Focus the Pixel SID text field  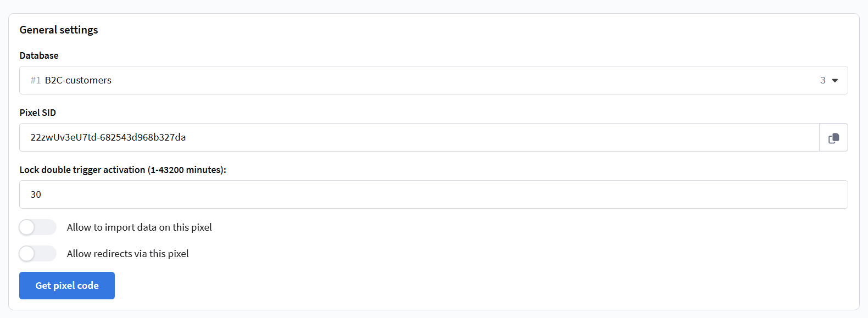(419, 137)
